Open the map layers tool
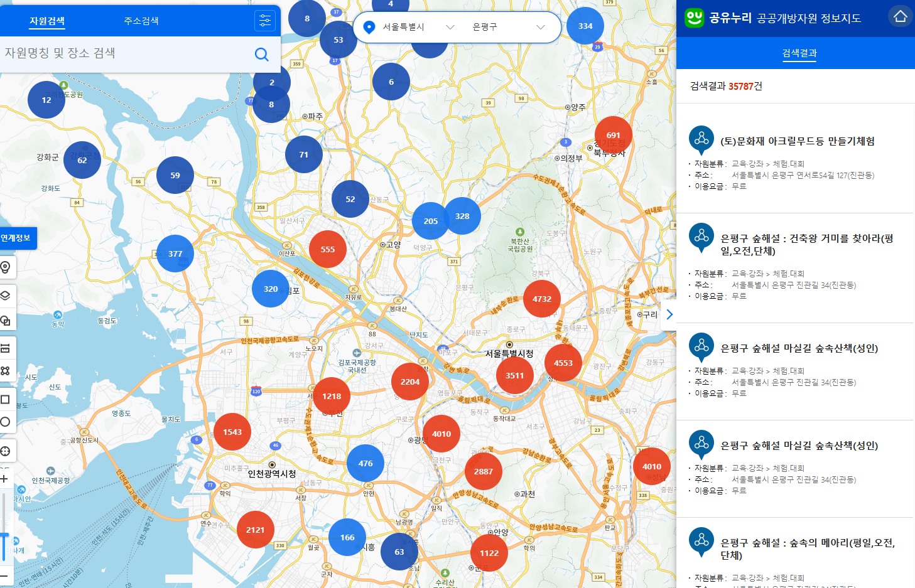This screenshot has height=588, width=915. click(x=6, y=295)
